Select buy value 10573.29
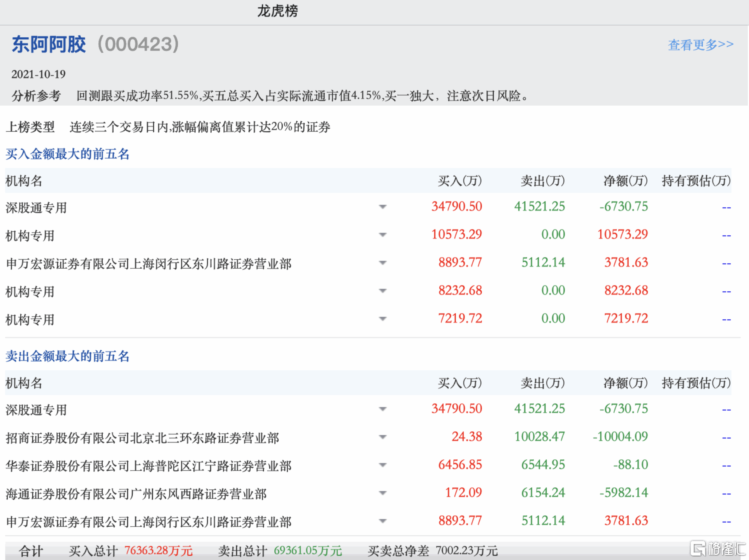749x560 pixels. click(457, 234)
